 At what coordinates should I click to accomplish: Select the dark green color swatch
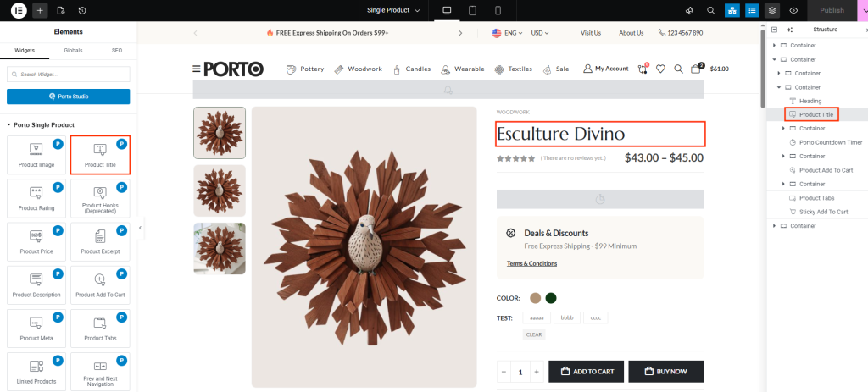pos(550,298)
